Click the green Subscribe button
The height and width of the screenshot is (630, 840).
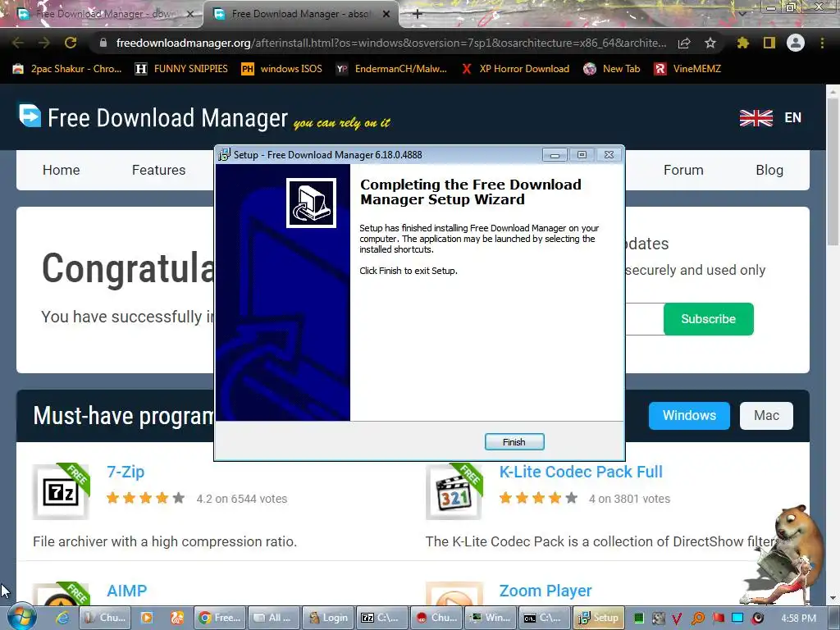click(708, 319)
